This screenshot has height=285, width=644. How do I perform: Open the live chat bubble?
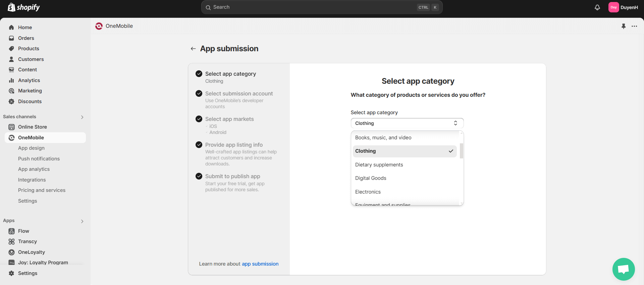coord(624,269)
